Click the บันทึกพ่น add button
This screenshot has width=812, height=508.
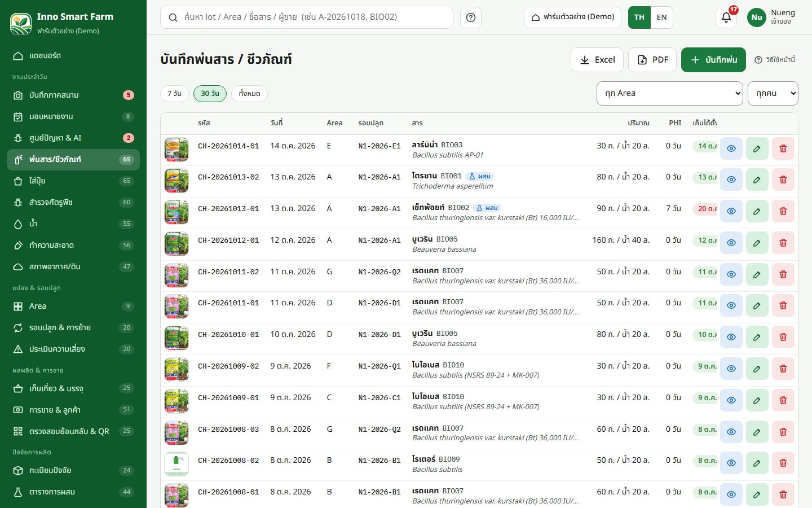713,60
